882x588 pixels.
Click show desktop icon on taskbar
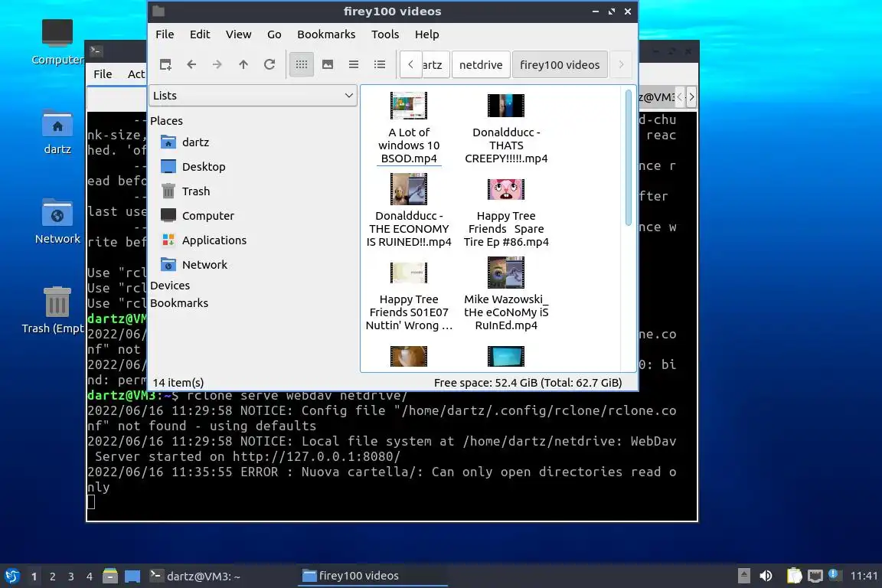coord(132,576)
